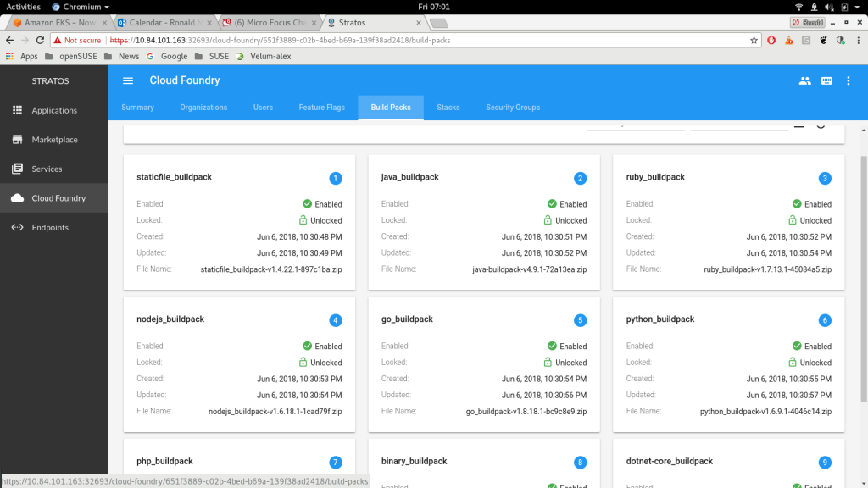Navigate to Endpoints in sidebar
The image size is (868, 488).
tap(50, 227)
